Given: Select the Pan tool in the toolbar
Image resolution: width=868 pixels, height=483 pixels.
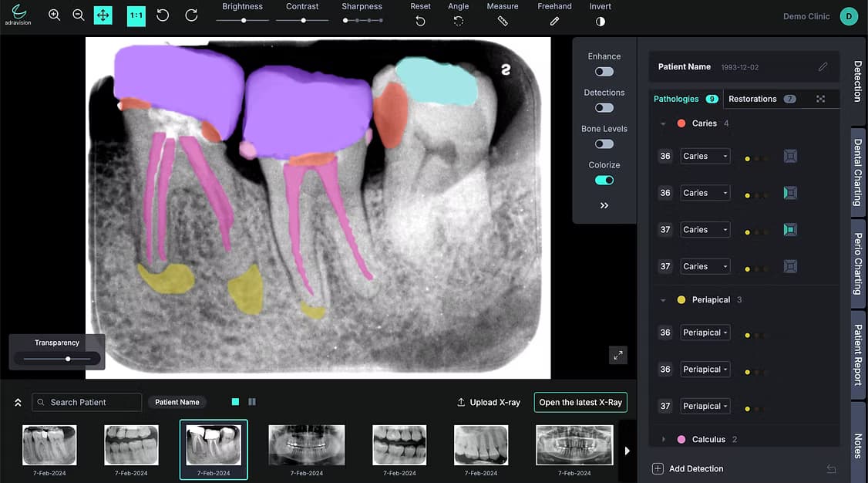Looking at the screenshot, I should (x=103, y=15).
